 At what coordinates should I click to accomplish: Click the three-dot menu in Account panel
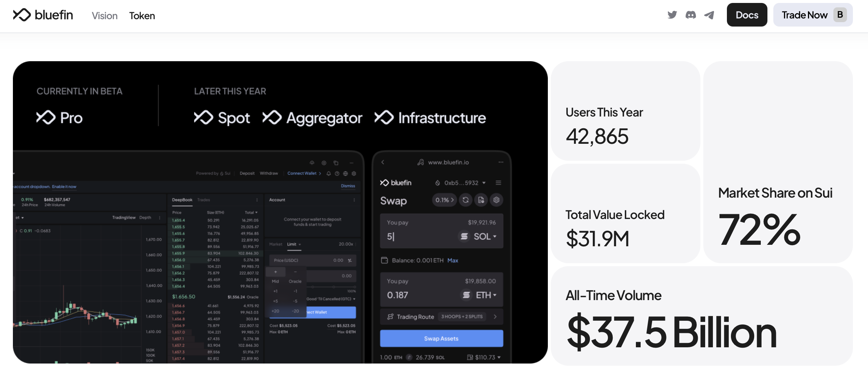(x=354, y=200)
